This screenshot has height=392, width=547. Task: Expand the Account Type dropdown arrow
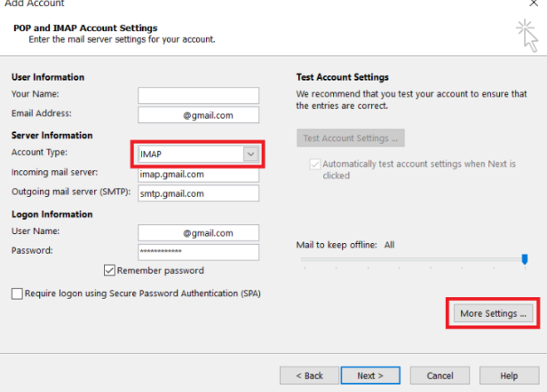[x=250, y=154]
